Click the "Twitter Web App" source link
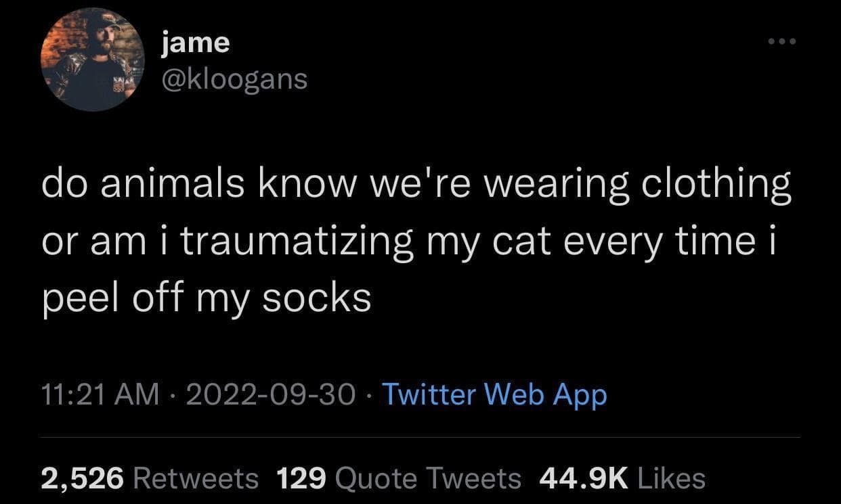 point(494,394)
